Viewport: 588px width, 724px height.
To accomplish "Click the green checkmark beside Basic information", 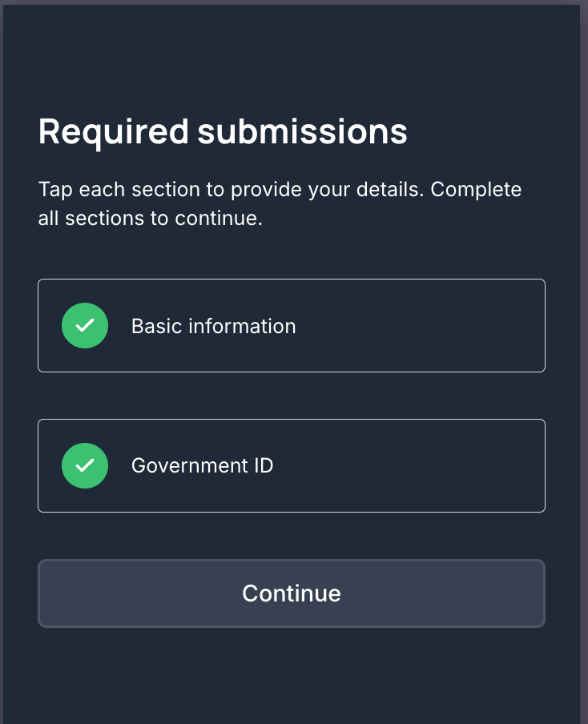I will (x=85, y=325).
